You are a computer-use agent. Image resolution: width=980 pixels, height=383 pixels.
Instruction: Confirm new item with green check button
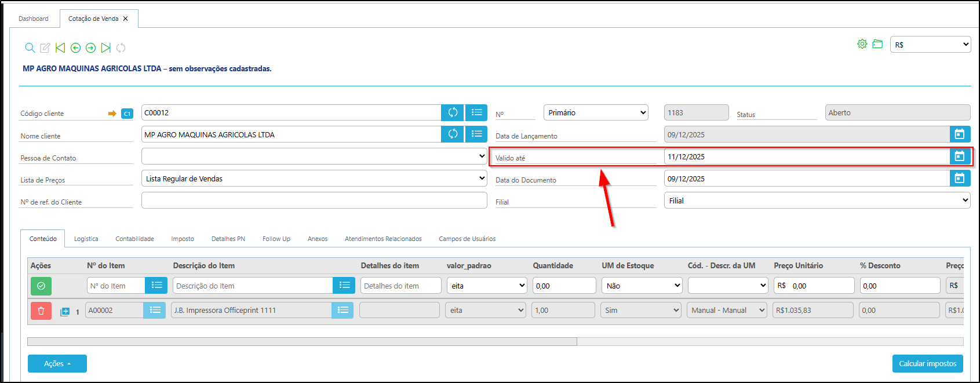tap(41, 286)
